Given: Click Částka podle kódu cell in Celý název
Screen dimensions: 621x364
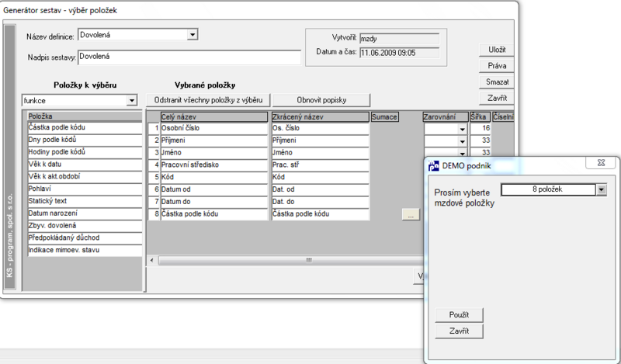Looking at the screenshot, I should tap(214, 214).
